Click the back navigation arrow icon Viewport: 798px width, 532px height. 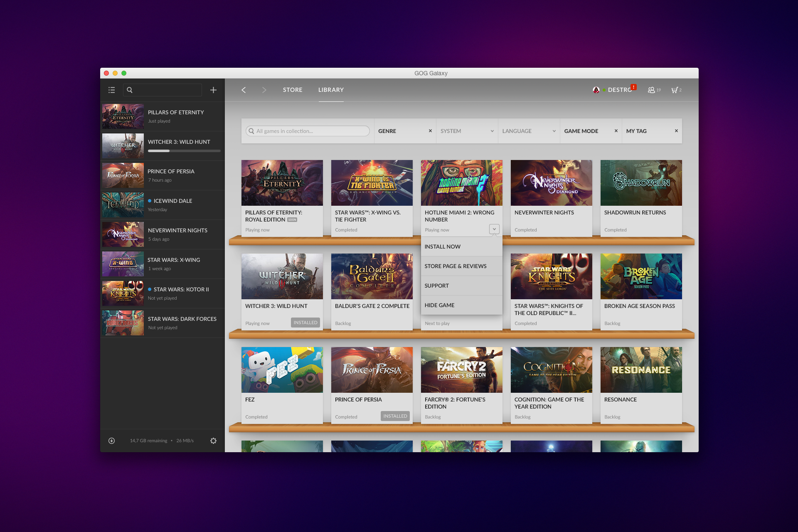coord(244,90)
